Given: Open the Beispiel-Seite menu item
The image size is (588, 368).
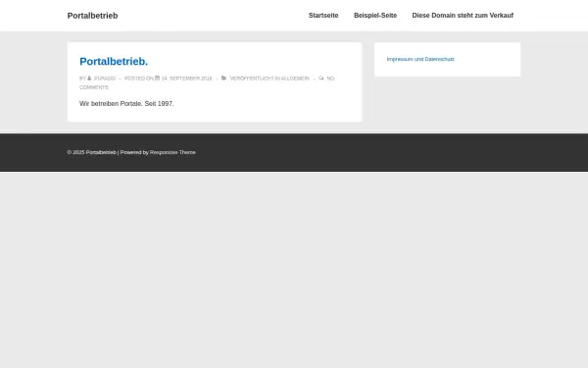Looking at the screenshot, I should (375, 16).
